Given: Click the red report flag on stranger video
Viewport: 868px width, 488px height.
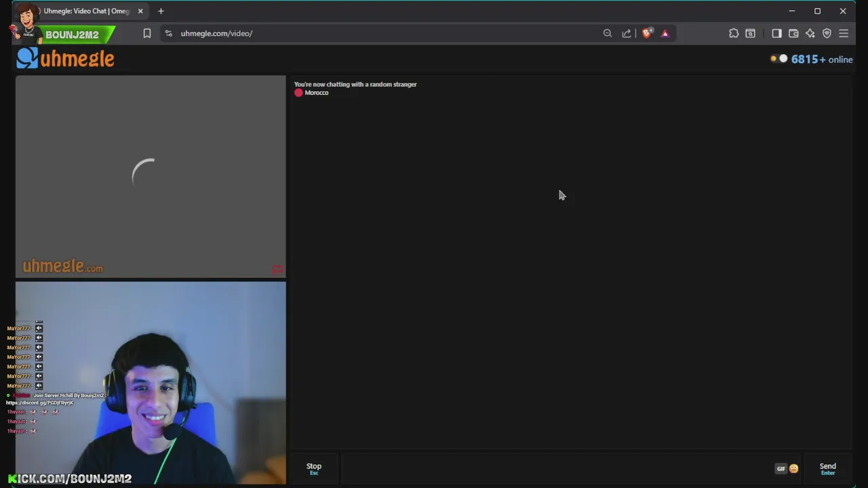Looking at the screenshot, I should pos(277,270).
